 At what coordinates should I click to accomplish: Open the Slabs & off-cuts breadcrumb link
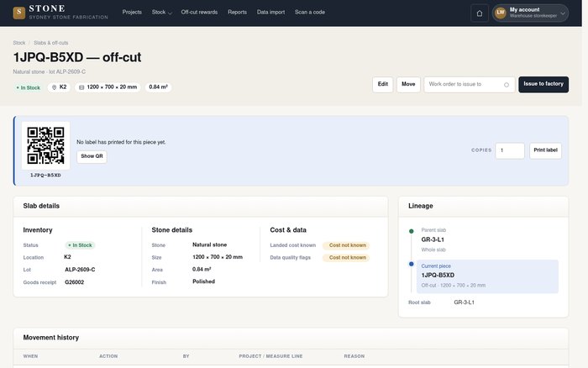pos(51,43)
